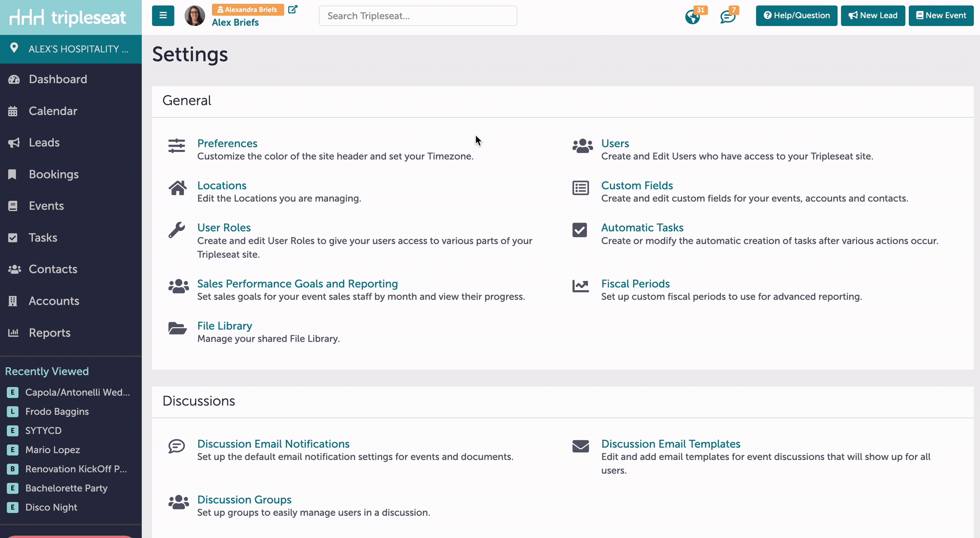The width and height of the screenshot is (980, 538).
Task: Open external link icon next to Alexandra Briefs
Action: tap(292, 10)
